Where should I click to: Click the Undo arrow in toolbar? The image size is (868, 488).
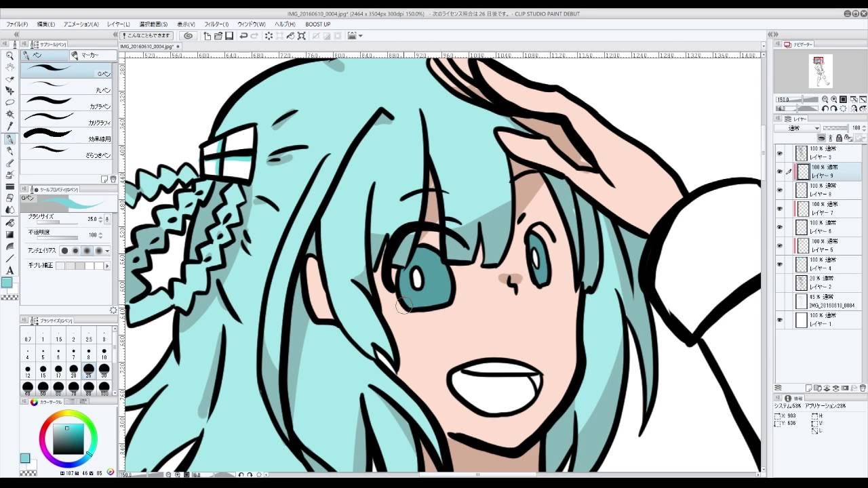(243, 36)
